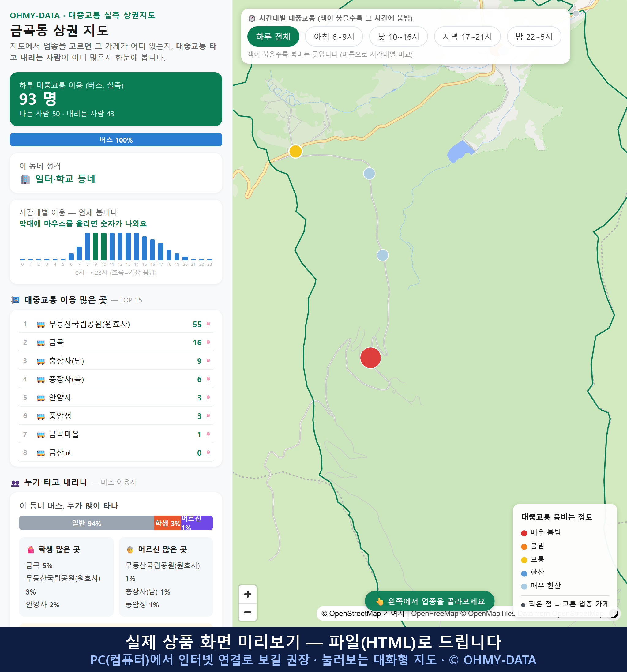Zoom out on the map

247,612
